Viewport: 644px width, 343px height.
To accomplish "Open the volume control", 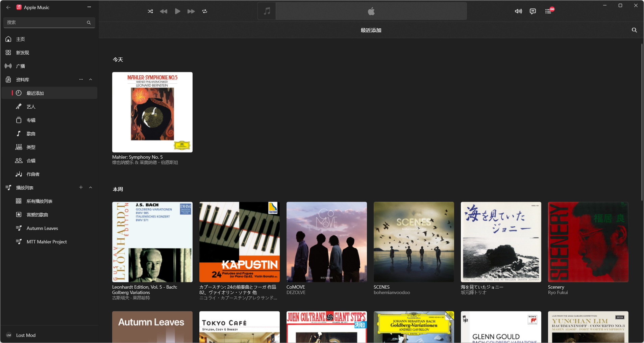I will 518,11.
